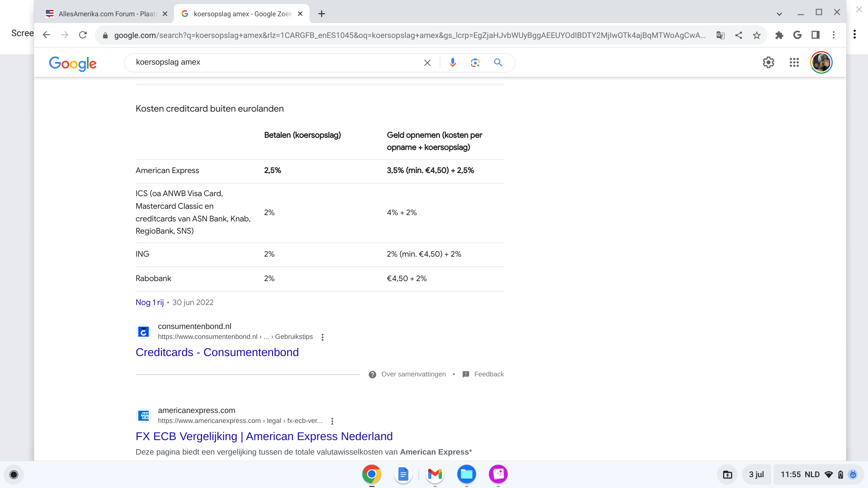Open Google search settings gear
The image size is (868, 488).
(769, 62)
